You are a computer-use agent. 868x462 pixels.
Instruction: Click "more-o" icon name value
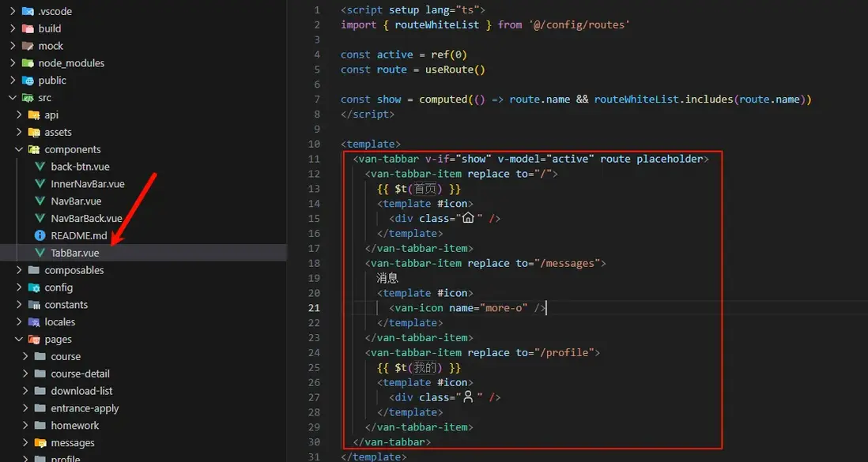[504, 308]
